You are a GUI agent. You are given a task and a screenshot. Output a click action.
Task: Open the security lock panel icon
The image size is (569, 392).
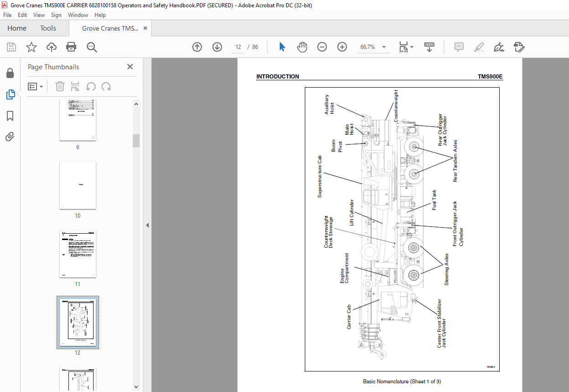point(10,73)
